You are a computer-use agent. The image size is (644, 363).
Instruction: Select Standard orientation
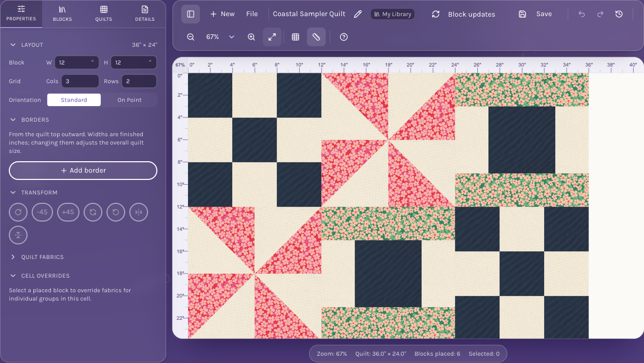pos(74,100)
